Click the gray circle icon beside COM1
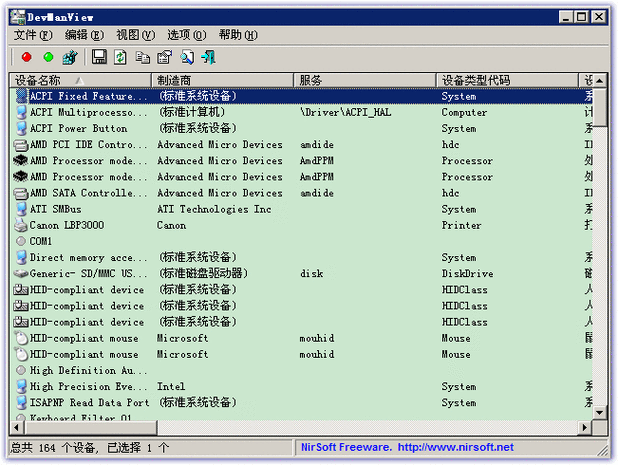The width and height of the screenshot is (618, 465). (x=21, y=241)
